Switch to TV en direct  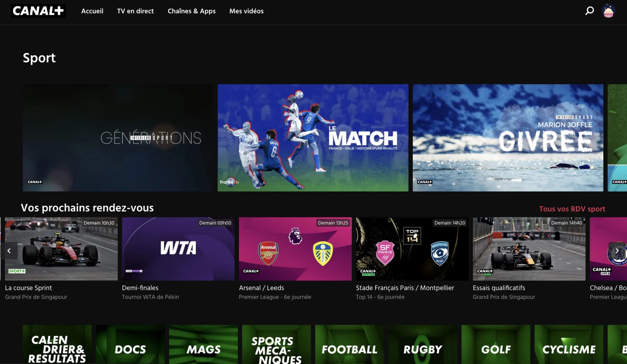click(136, 11)
